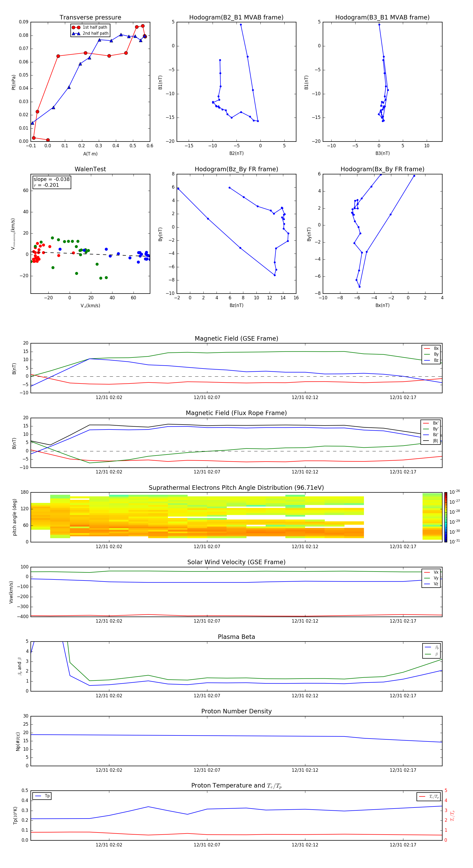Click the '10^-26' colorbar label
This screenshot has width=473, height=868.
(x=455, y=492)
